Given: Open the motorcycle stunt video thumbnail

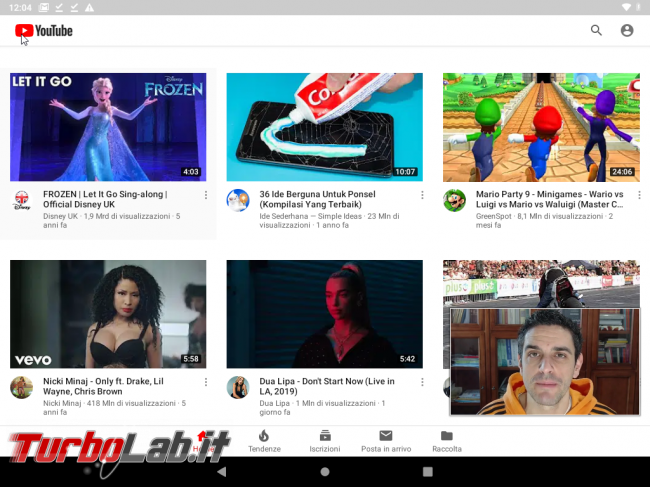Looking at the screenshot, I should tap(541, 283).
